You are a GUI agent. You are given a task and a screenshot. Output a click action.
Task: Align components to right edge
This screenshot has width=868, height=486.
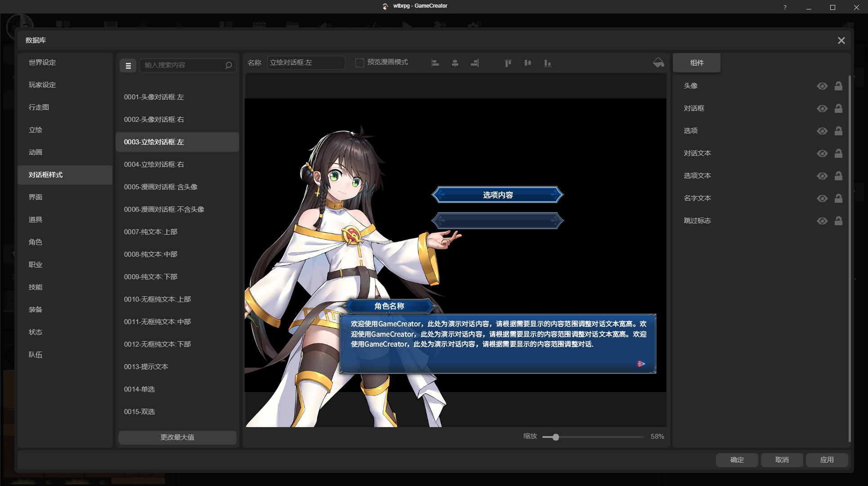474,63
